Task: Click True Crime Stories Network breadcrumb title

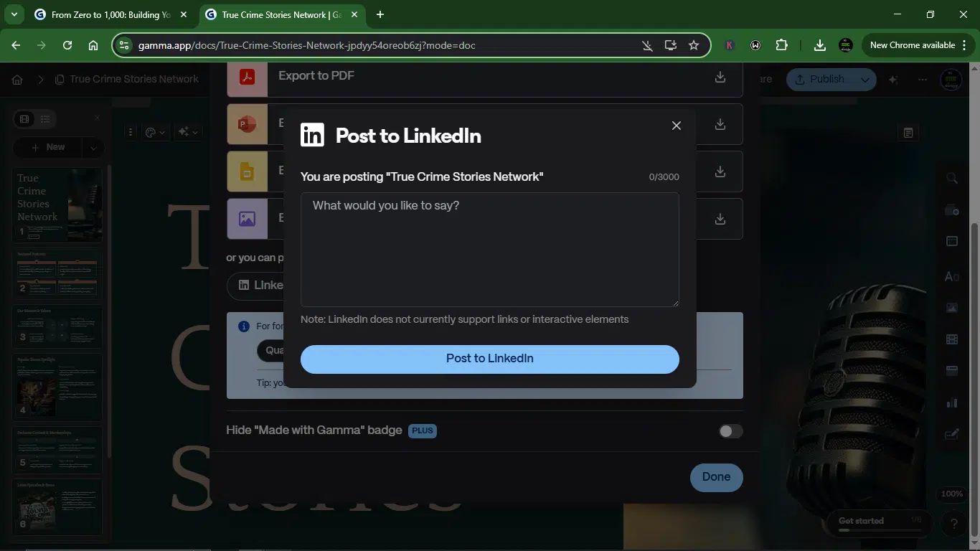Action: pyautogui.click(x=133, y=79)
